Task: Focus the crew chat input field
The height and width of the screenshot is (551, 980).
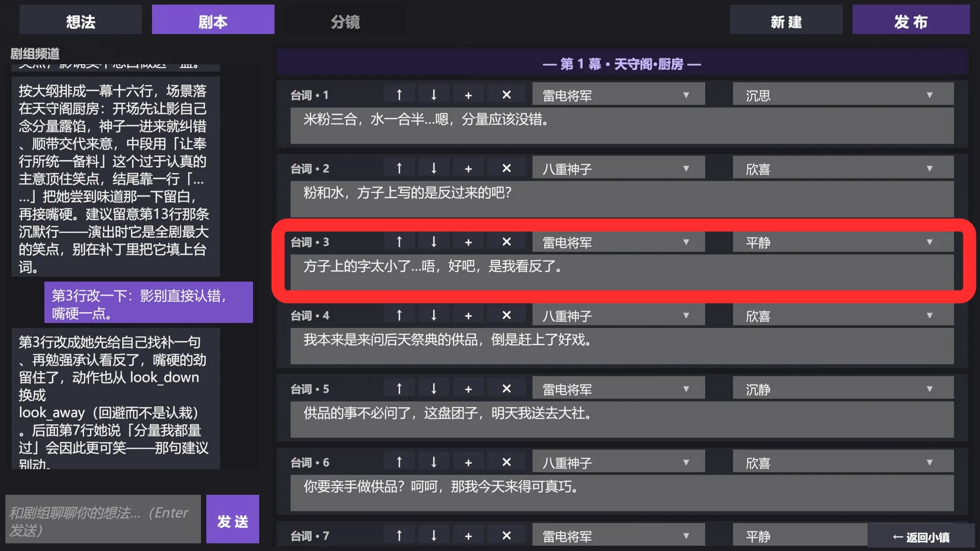Action: [x=103, y=519]
